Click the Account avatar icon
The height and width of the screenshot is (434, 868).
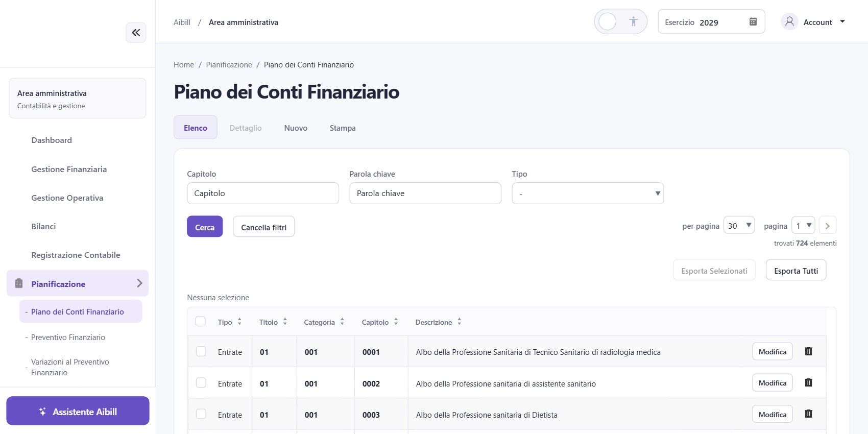point(789,21)
